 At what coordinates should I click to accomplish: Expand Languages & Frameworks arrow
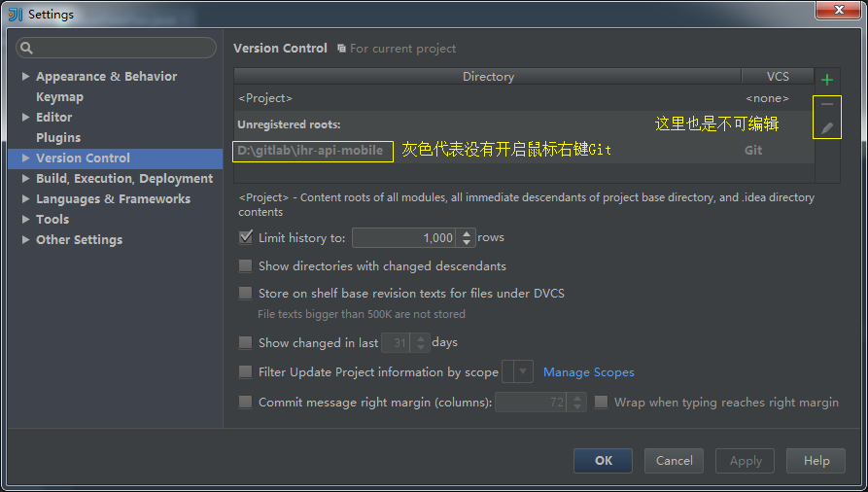pyautogui.click(x=25, y=199)
